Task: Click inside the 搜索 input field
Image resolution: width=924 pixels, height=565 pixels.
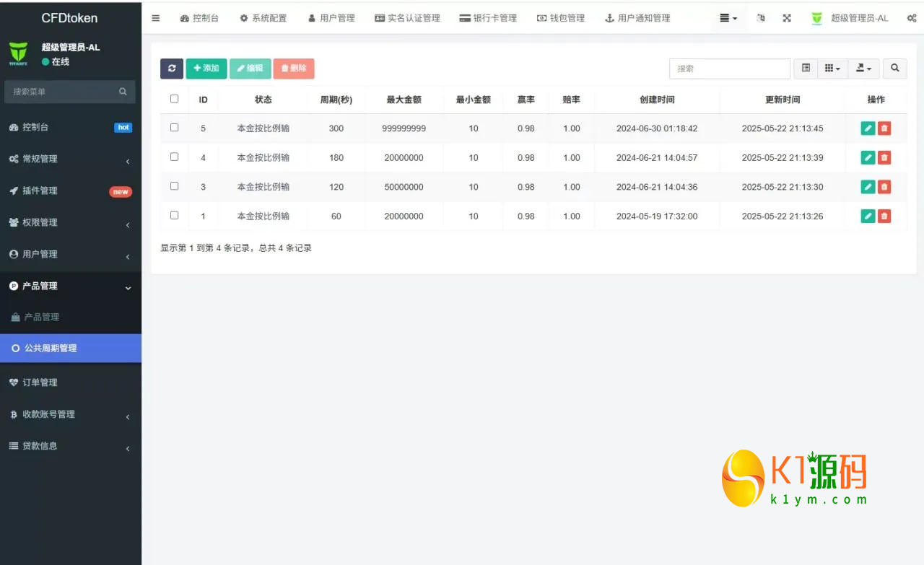Action: coord(729,69)
